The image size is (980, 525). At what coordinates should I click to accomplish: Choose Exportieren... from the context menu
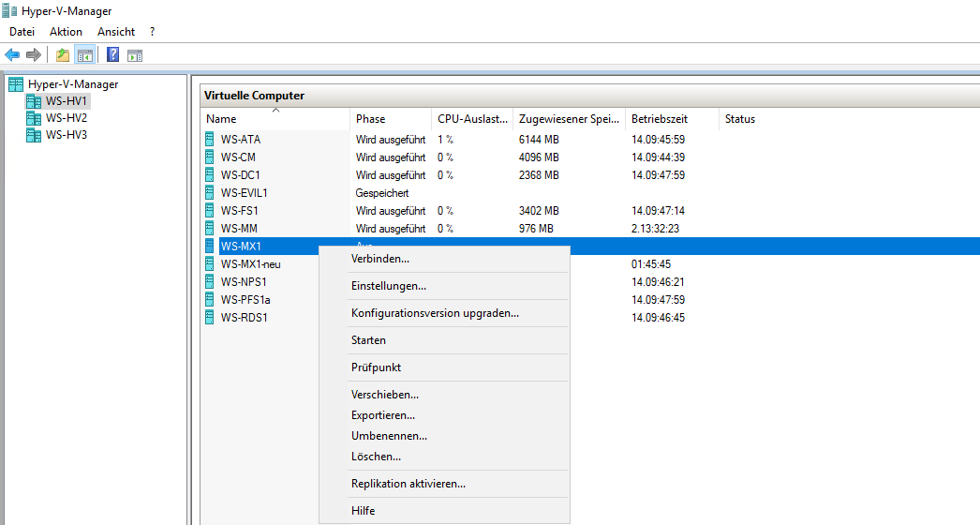pyautogui.click(x=444, y=415)
